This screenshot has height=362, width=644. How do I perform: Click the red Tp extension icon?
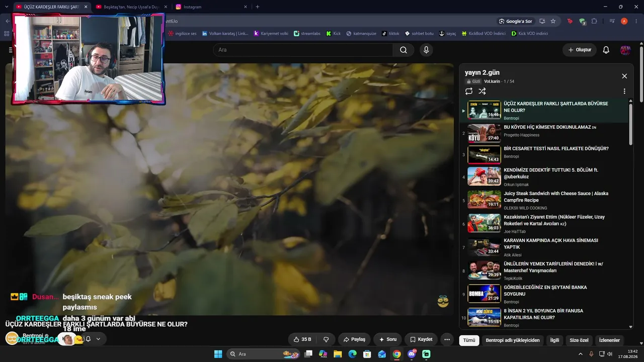pyautogui.click(x=570, y=21)
